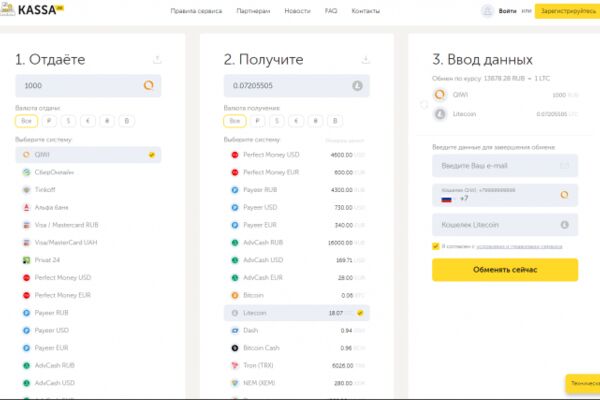Focus the Кошелек Litecoin wallet field
This screenshot has height=400, width=600.
(x=505, y=225)
